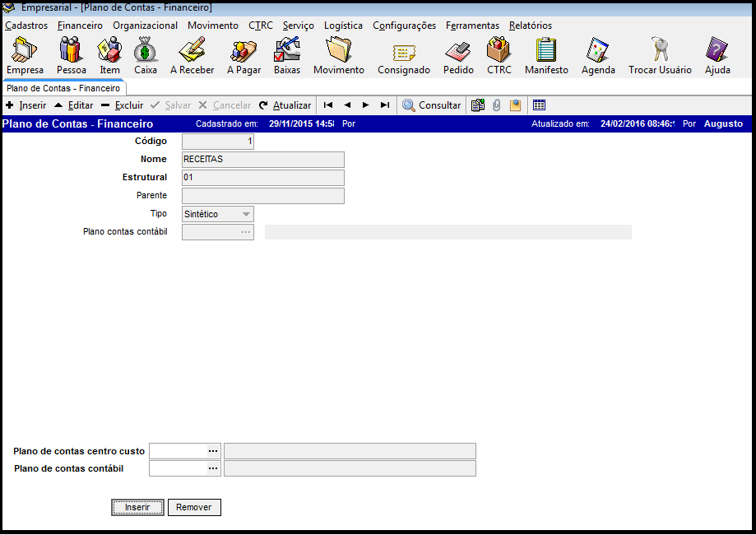756x535 pixels.
Task: Click the Inserir button at bottom
Action: tap(137, 507)
